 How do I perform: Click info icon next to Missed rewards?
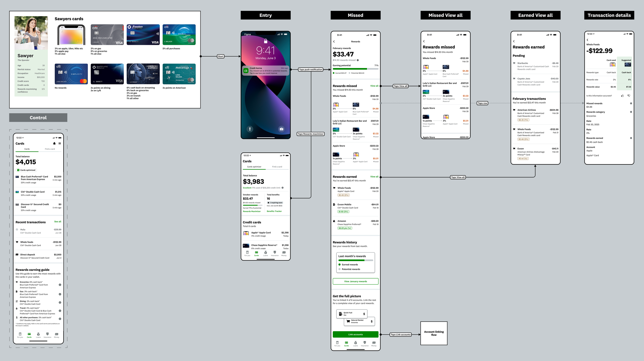(x=631, y=104)
